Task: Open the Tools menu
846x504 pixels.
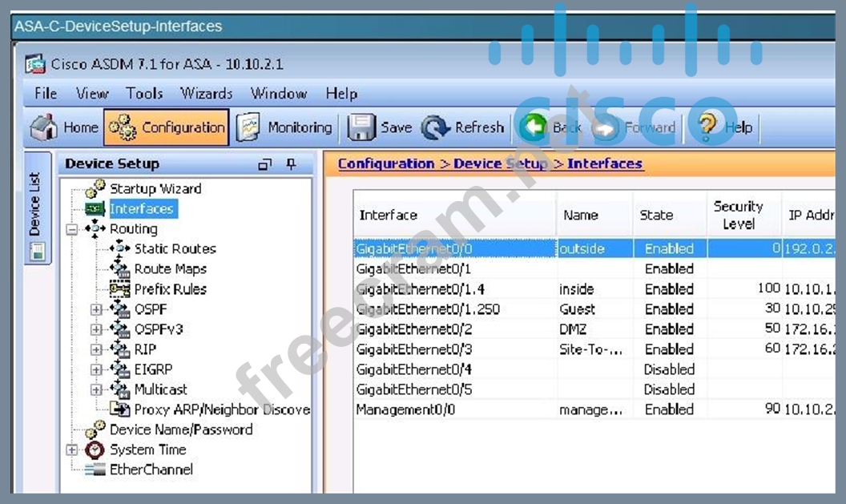Action: (144, 94)
